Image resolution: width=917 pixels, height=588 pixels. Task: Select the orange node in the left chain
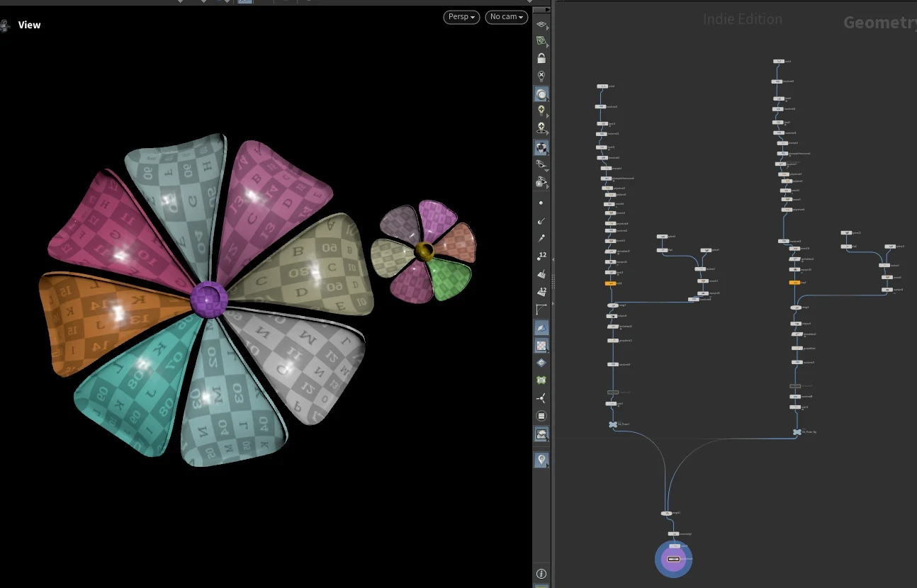click(610, 283)
